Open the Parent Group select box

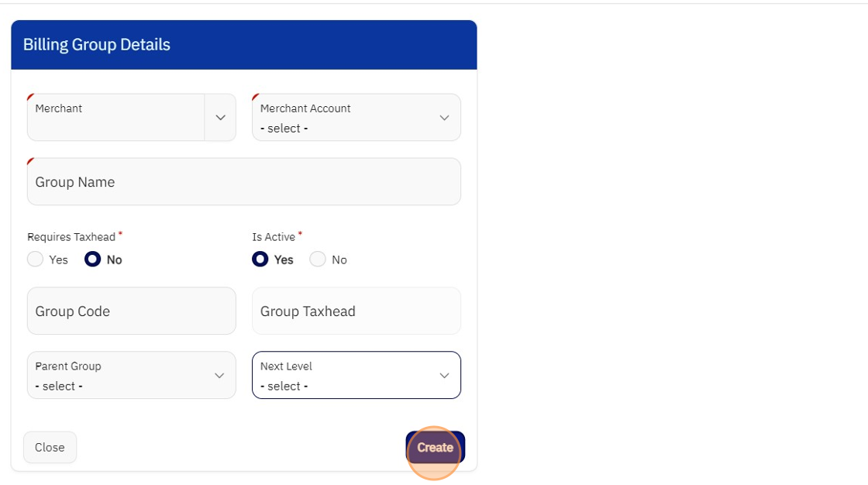click(120, 376)
